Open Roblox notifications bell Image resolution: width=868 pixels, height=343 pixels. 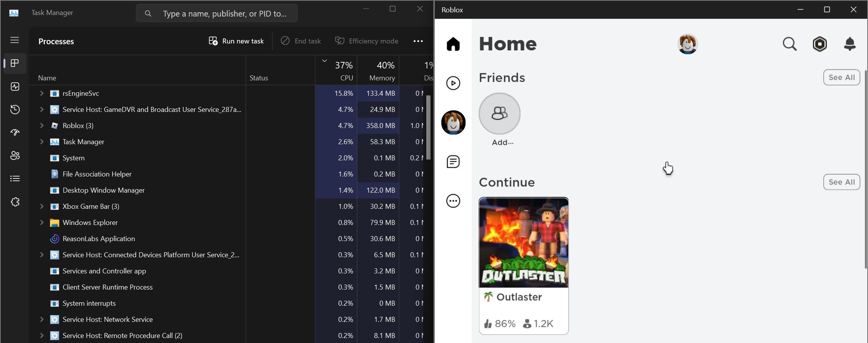pyautogui.click(x=850, y=44)
